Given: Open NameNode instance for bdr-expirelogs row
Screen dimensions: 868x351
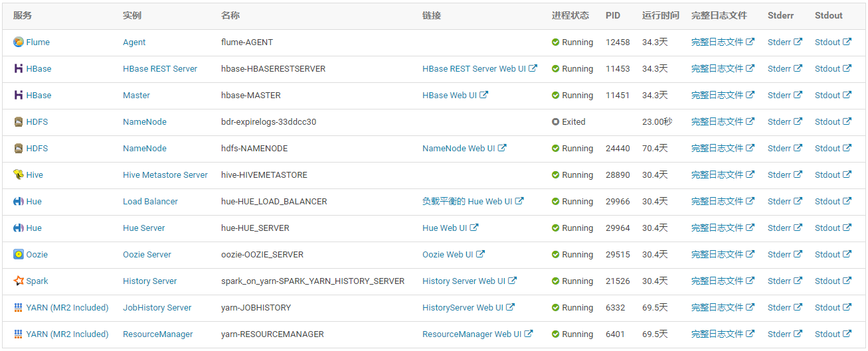Looking at the screenshot, I should coord(145,121).
